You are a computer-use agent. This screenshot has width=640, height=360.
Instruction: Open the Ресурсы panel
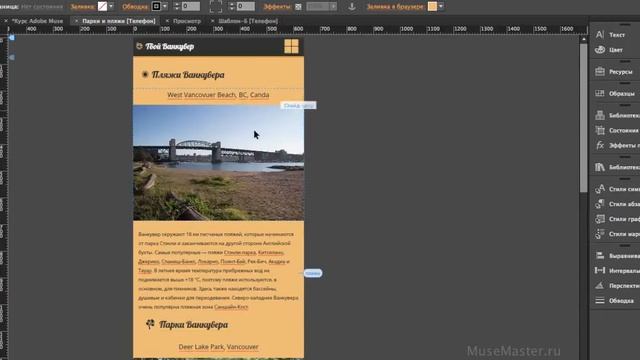click(615, 72)
